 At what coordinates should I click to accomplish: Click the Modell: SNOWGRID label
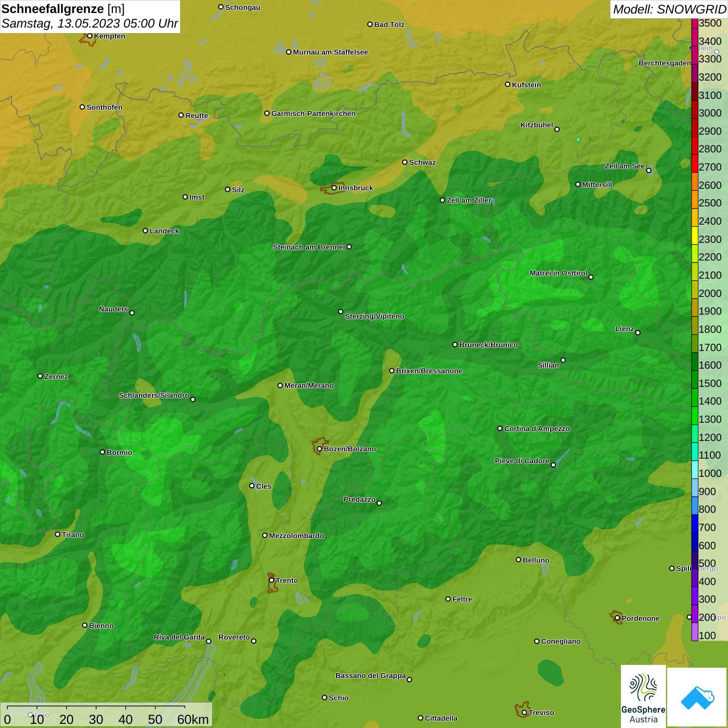[669, 9]
